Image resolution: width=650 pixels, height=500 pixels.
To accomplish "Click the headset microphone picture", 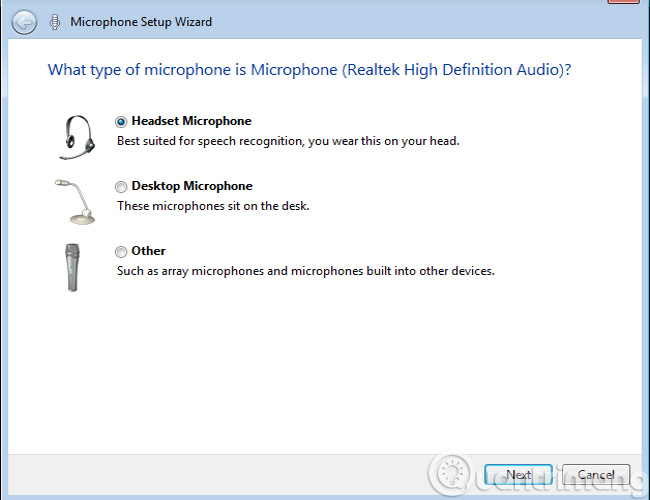I will tap(78, 137).
